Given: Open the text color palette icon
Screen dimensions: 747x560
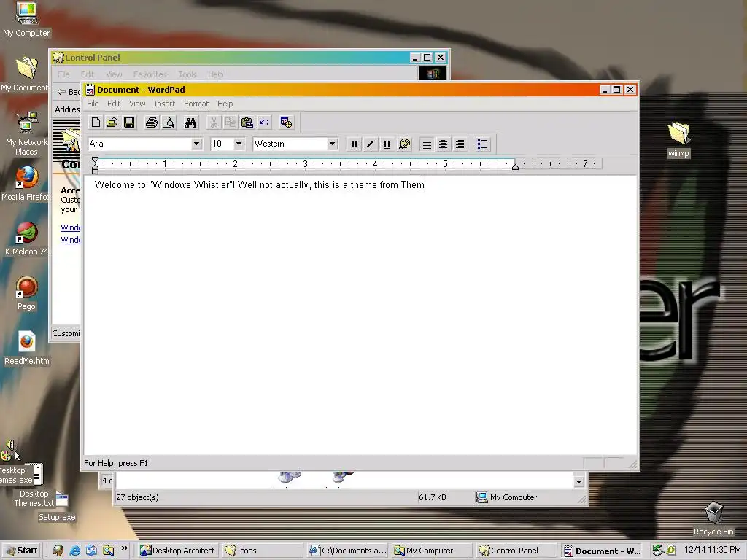Looking at the screenshot, I should pos(404,144).
